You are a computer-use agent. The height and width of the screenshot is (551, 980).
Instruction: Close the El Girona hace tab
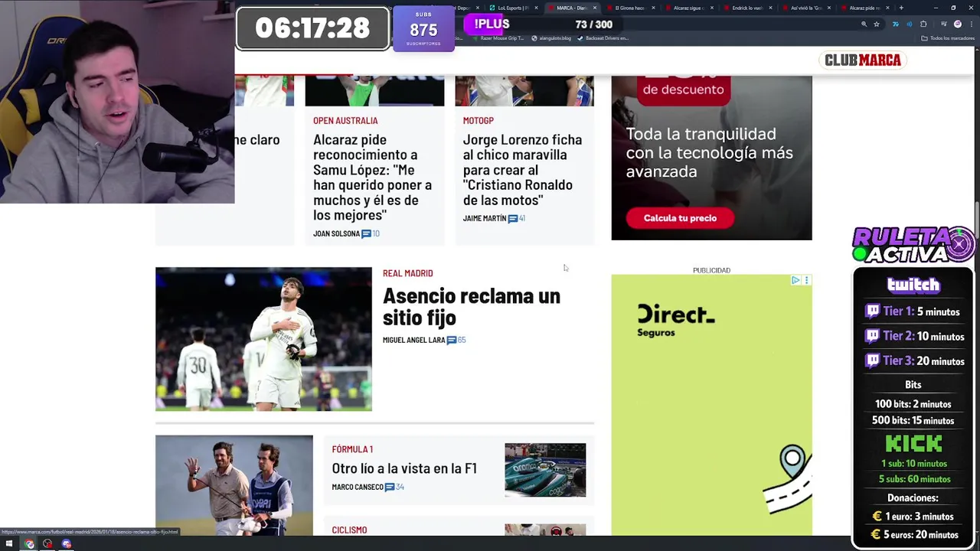(653, 8)
